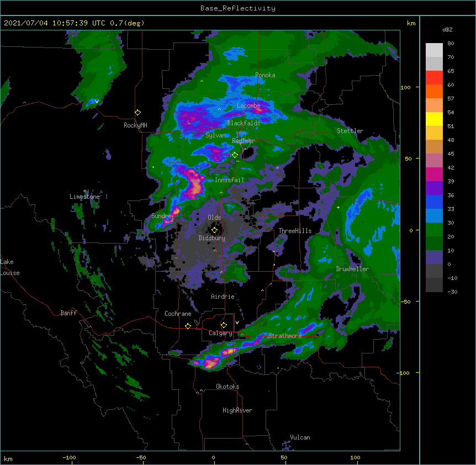Click the Calgary city label
The height and width of the screenshot is (465, 476).
220,333
